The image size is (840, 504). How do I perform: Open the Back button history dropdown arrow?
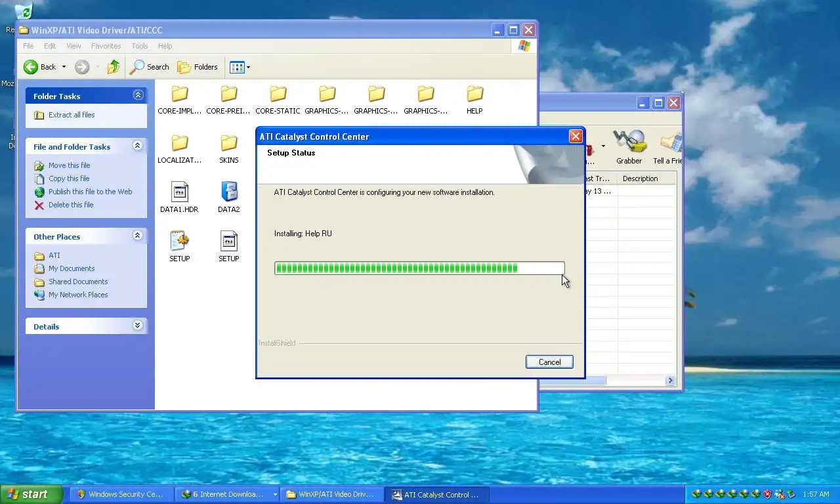(64, 67)
